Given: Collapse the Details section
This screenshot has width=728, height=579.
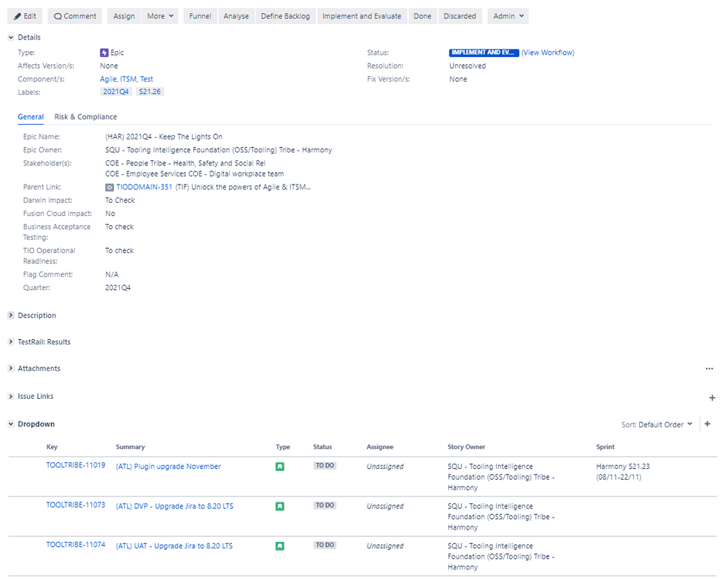Looking at the screenshot, I should (11, 38).
